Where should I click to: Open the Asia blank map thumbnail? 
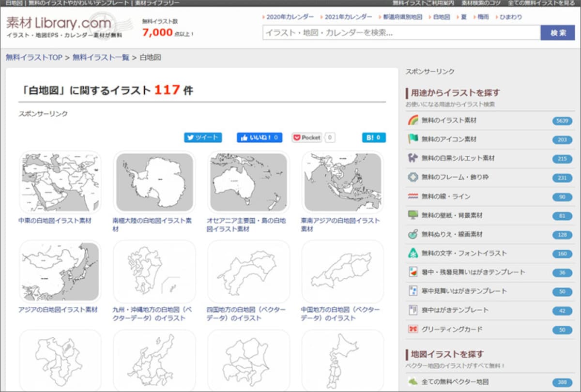60,271
